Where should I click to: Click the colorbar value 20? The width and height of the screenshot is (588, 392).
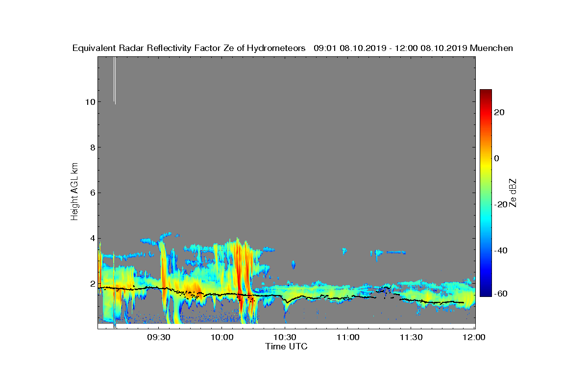tap(500, 112)
